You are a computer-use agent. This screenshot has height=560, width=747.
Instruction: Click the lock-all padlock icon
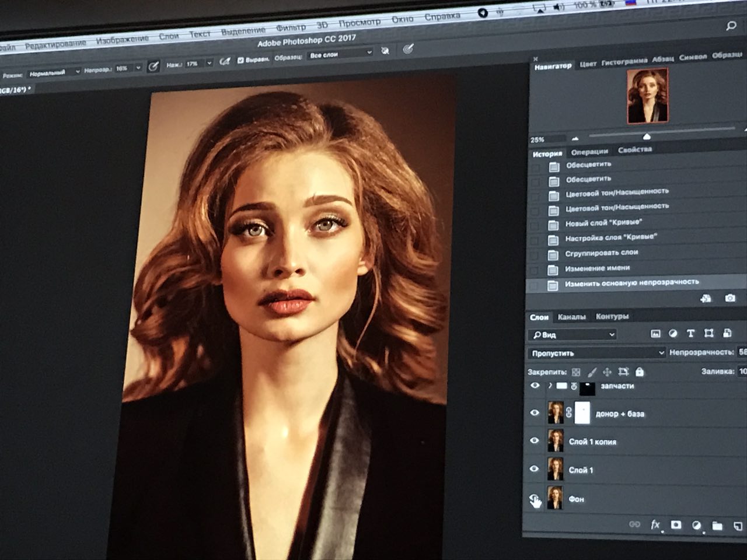click(x=640, y=372)
